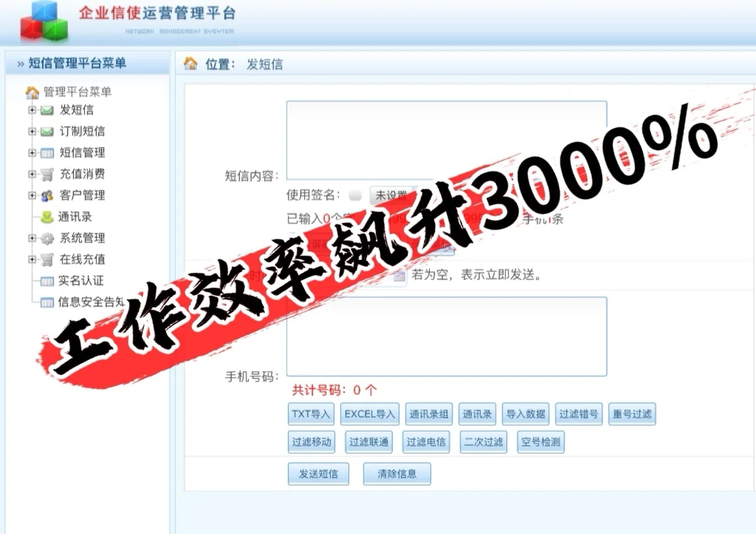Click the home icon beside 位置 breadcrumb
Image resolution: width=756 pixels, height=534 pixels.
189,64
